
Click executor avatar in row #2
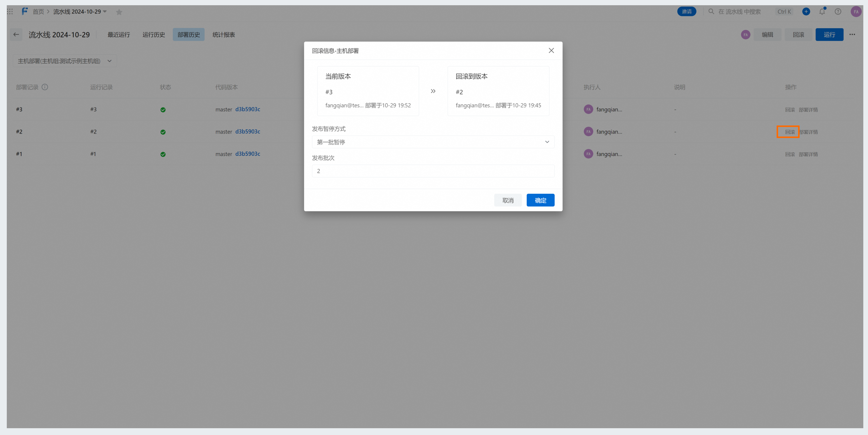(588, 131)
